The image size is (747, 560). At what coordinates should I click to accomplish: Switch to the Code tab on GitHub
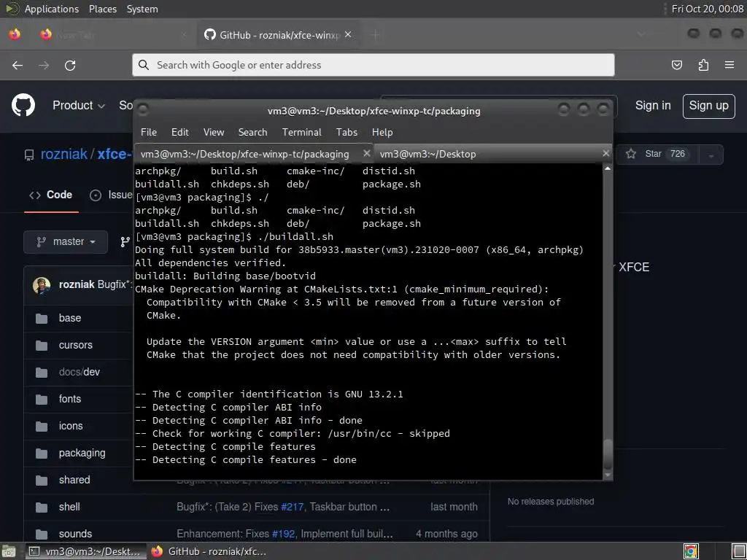click(51, 195)
